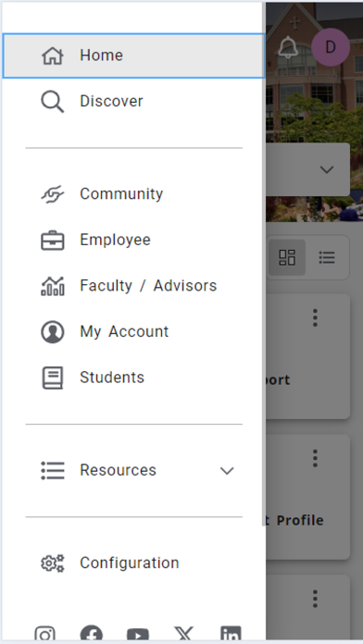Open Discover via magnifying glass icon
The image size is (363, 644).
coord(53,102)
